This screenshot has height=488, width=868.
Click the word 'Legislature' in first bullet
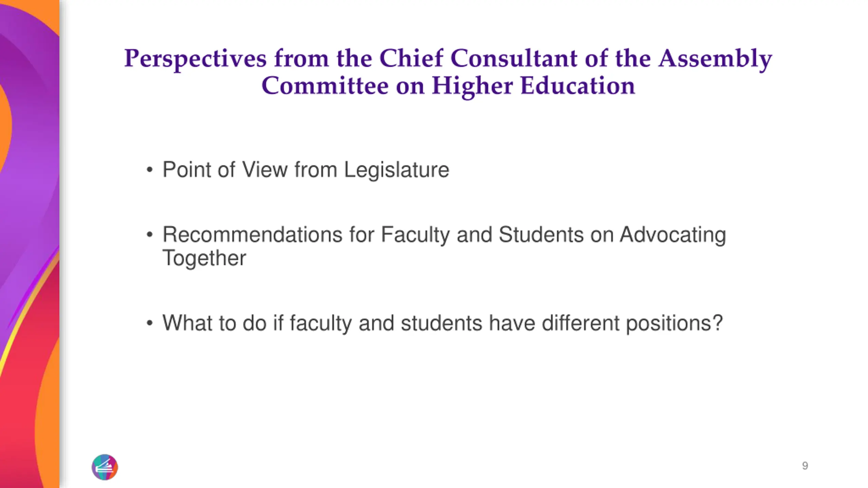pyautogui.click(x=397, y=170)
